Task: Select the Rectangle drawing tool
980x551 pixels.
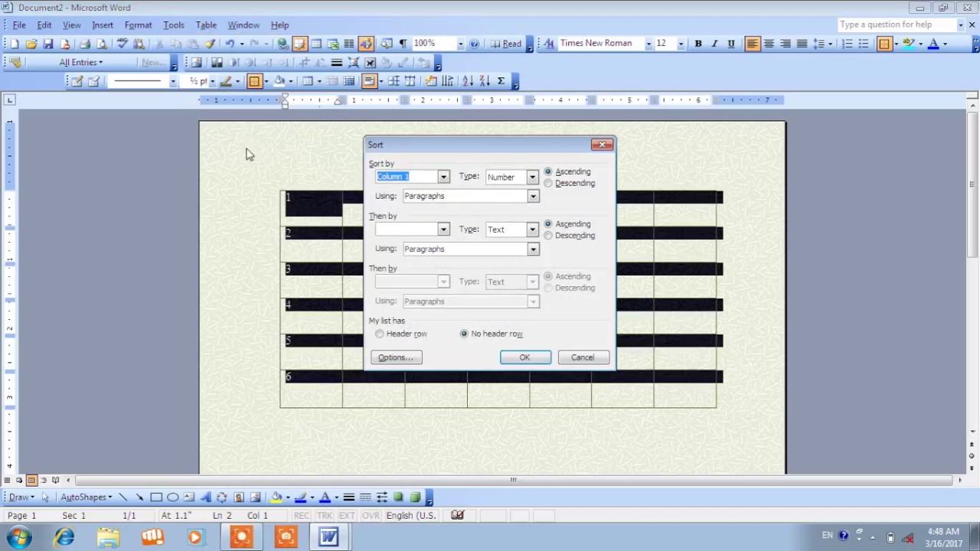Action: click(156, 497)
